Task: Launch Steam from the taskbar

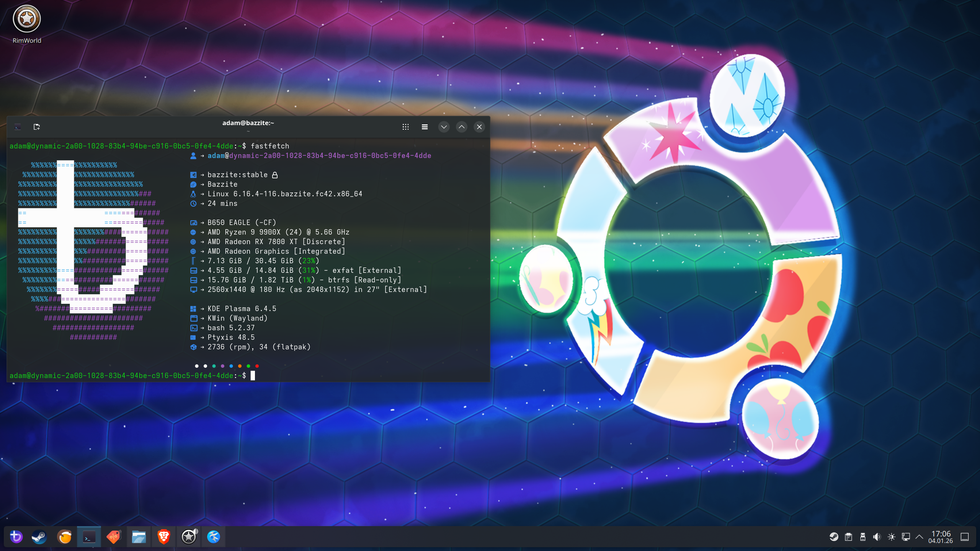Action: click(x=39, y=537)
